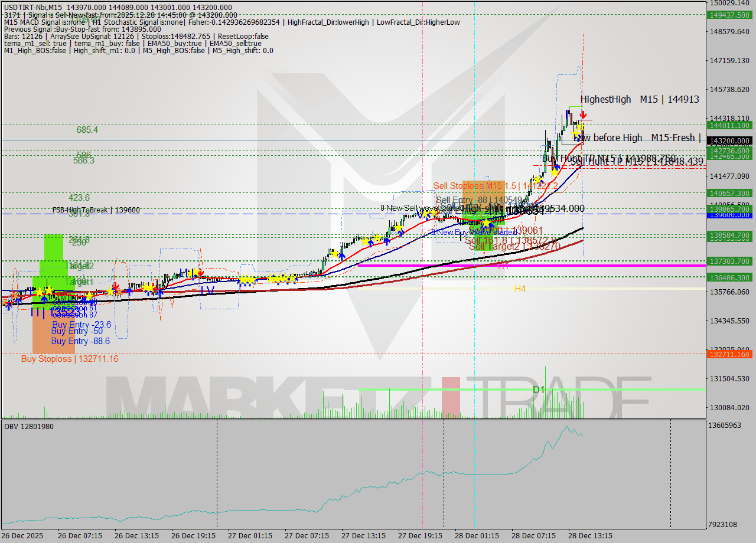The width and height of the screenshot is (756, 543).
Task: Click the magenta H1 trendline
Action: (x=532, y=266)
